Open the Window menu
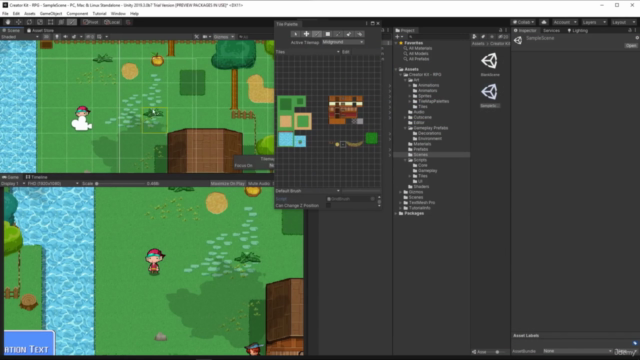The width and height of the screenshot is (640, 360). tap(118, 13)
